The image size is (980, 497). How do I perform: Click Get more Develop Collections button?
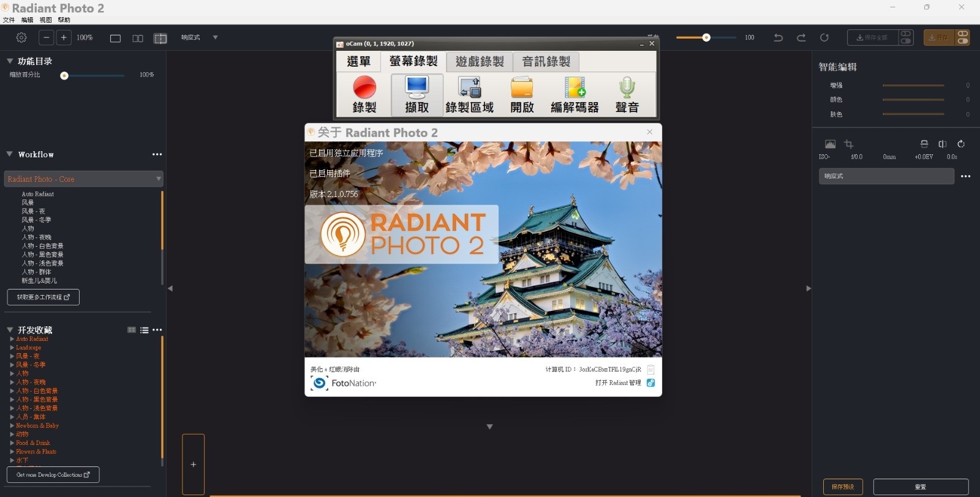click(53, 475)
